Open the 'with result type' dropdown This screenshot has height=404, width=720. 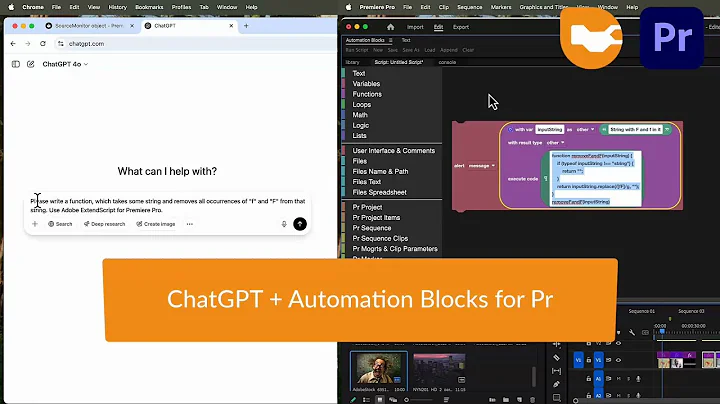pyautogui.click(x=556, y=143)
